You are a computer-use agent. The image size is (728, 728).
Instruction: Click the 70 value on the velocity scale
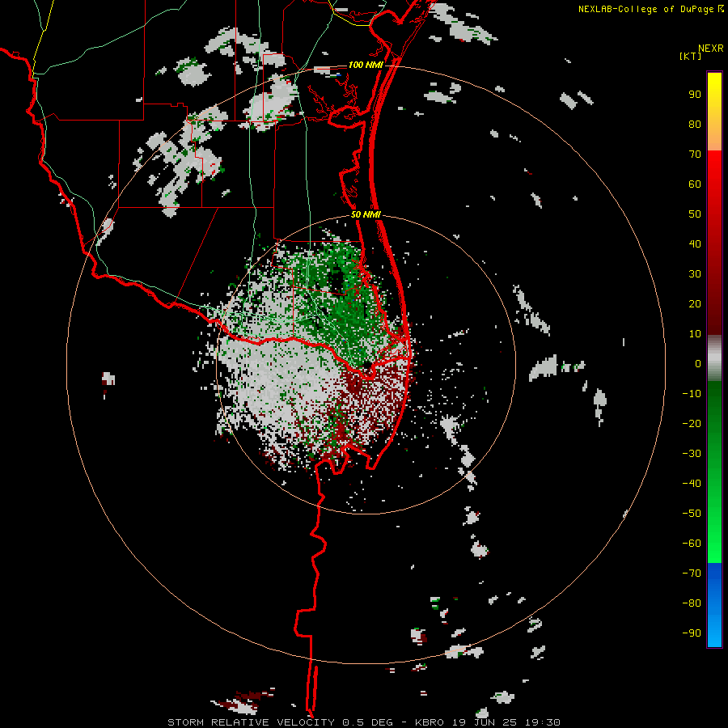pyautogui.click(x=695, y=154)
